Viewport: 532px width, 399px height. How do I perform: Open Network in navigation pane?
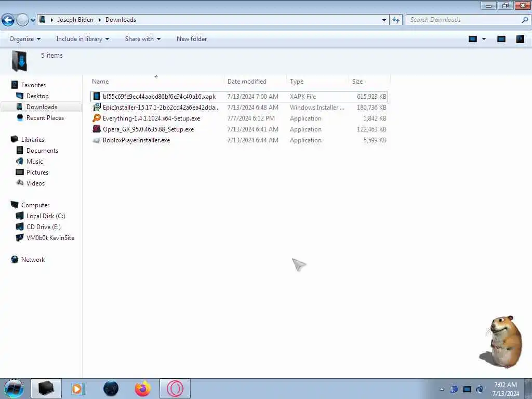(33, 260)
